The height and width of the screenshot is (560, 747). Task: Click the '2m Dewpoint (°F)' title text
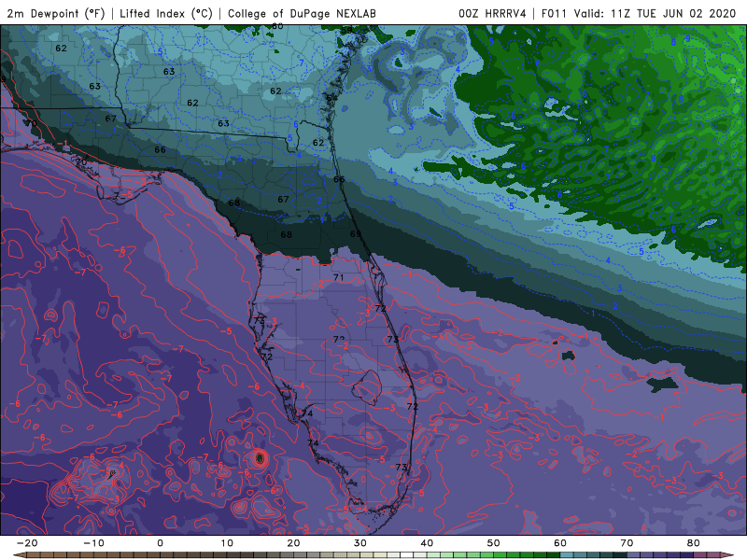(x=56, y=13)
